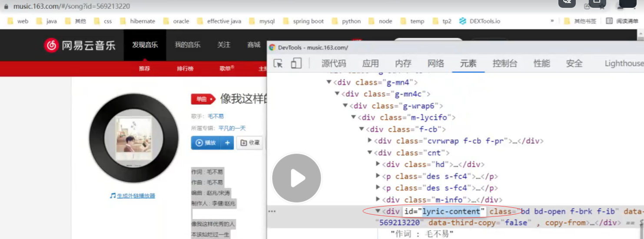Open the java bookmarks folder
This screenshot has height=239, width=644.
46,21
